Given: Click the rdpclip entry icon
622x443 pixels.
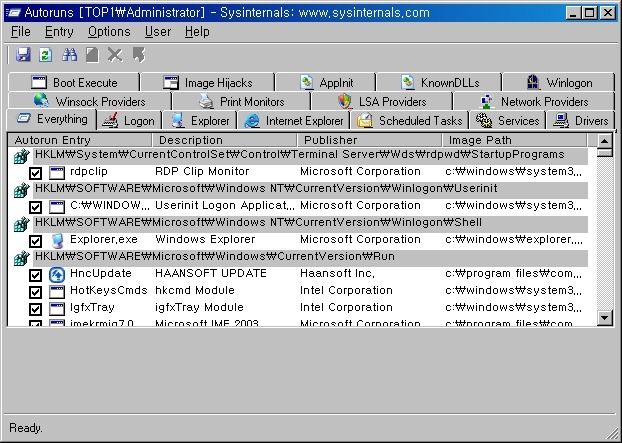Looking at the screenshot, I should (57, 173).
